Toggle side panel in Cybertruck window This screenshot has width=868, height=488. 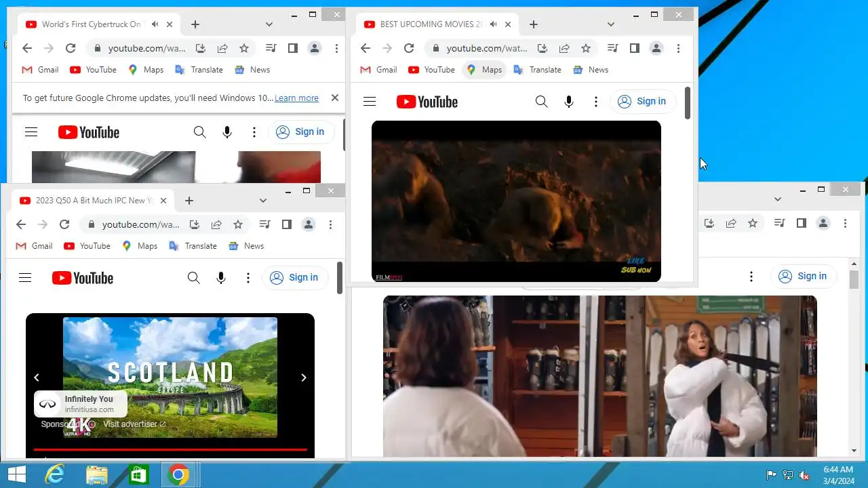point(293,48)
